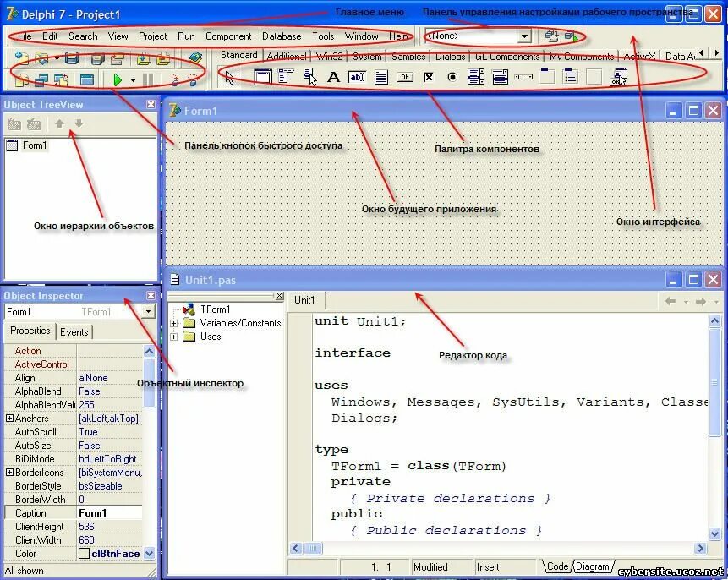The image size is (728, 580).
Task: Close the Object TreeView panel
Action: click(x=151, y=105)
